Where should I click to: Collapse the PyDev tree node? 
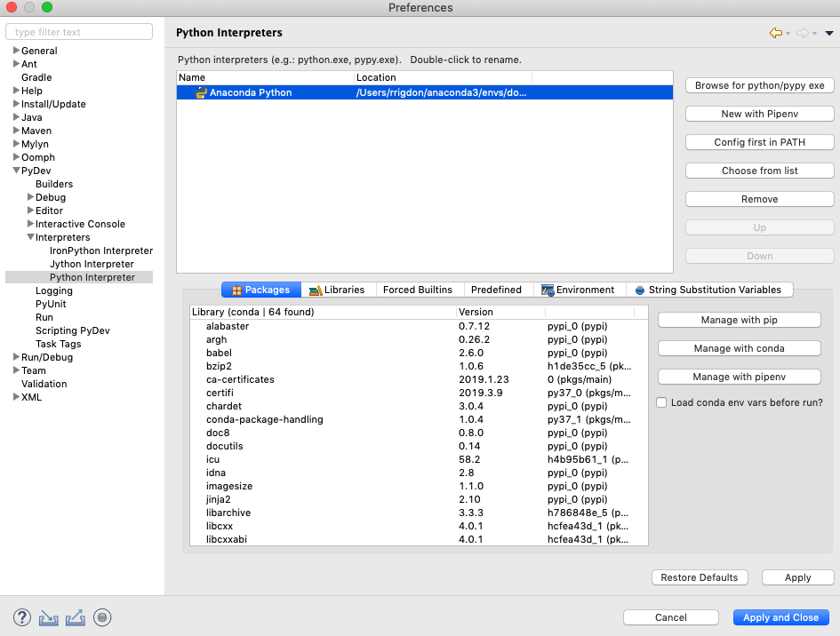[x=16, y=171]
